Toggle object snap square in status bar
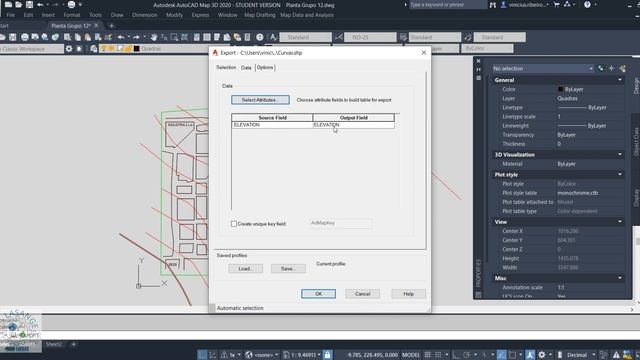The width and height of the screenshot is (640, 360). coord(513,355)
